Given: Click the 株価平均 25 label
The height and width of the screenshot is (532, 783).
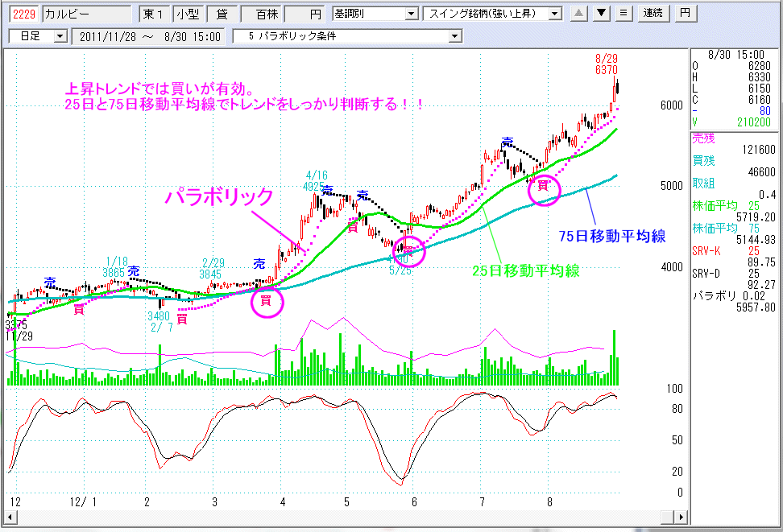Looking at the screenshot, I should pyautogui.click(x=726, y=205).
